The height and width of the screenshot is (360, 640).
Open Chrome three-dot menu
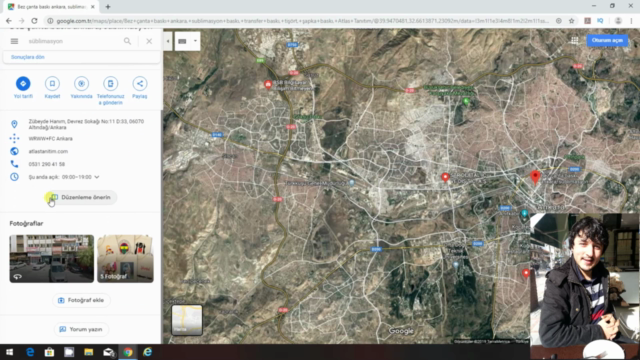[631, 21]
